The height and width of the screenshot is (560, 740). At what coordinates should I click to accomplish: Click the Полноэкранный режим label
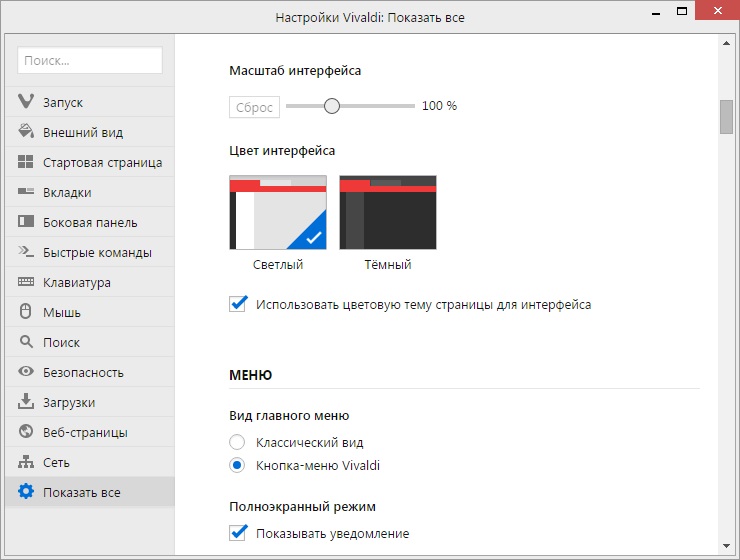coord(303,507)
